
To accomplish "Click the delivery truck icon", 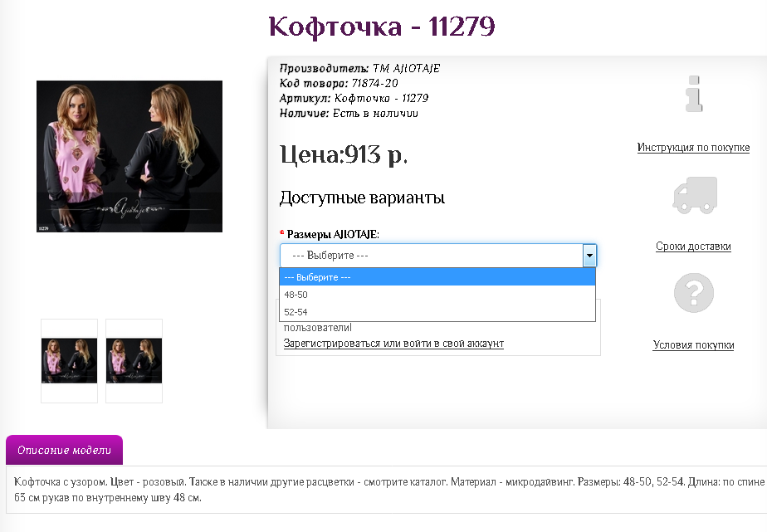I will 695,195.
